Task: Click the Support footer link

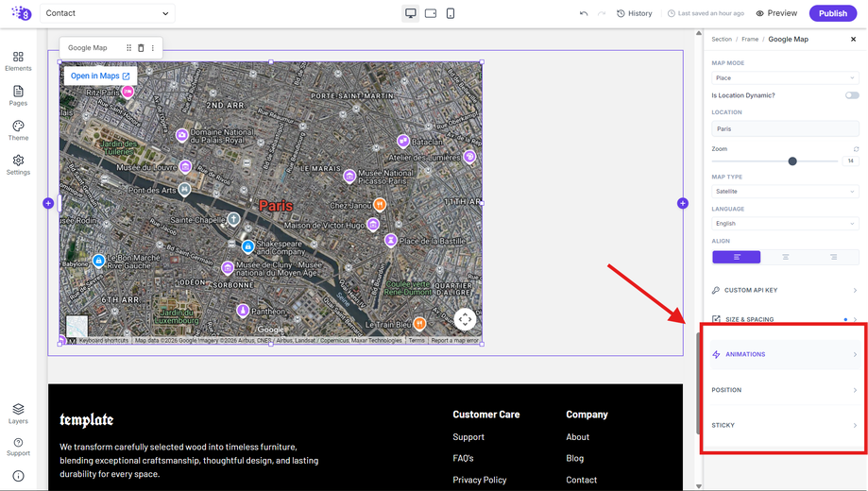Action: (468, 437)
